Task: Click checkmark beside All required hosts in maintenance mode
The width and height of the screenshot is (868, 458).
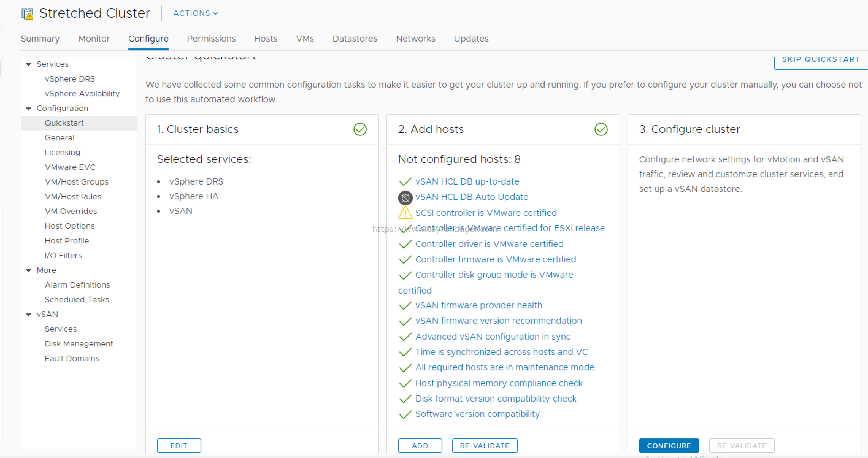Action: (x=405, y=368)
